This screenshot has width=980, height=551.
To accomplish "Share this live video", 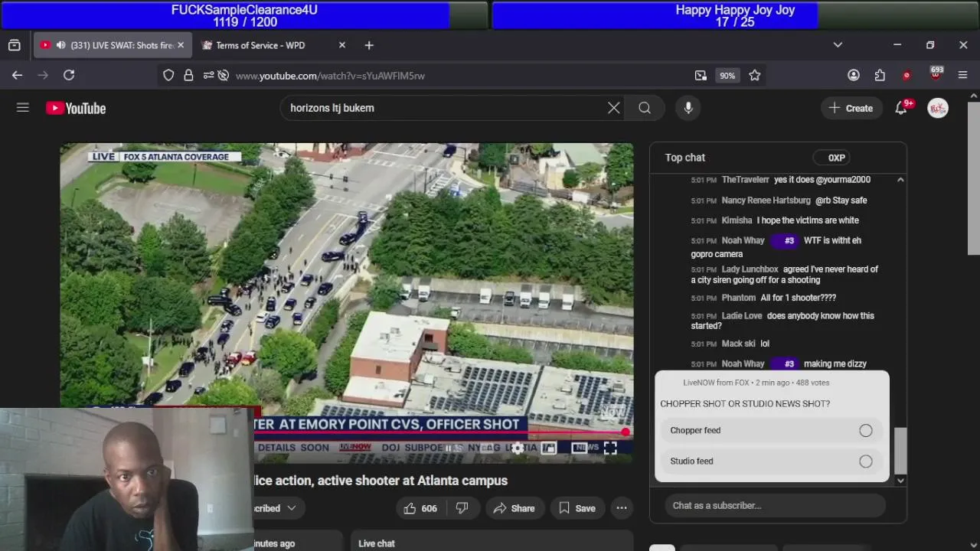I will [514, 508].
